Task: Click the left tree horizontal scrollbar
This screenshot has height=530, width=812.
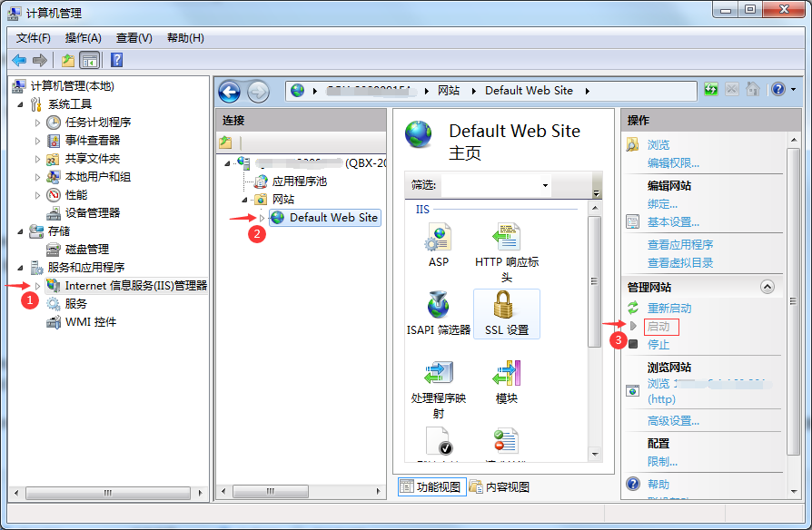Action: point(108,494)
